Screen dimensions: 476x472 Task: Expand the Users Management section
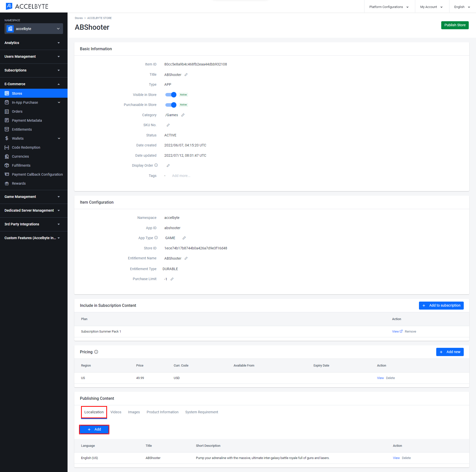(x=34, y=56)
